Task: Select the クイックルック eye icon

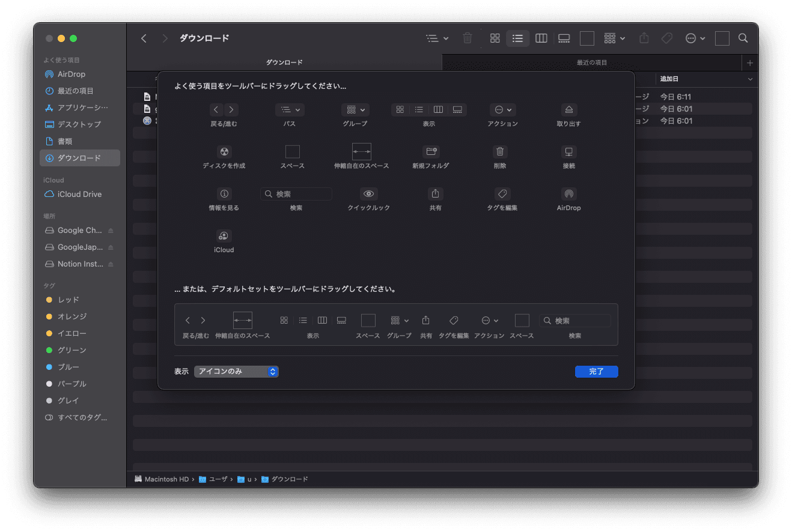Action: tap(369, 193)
